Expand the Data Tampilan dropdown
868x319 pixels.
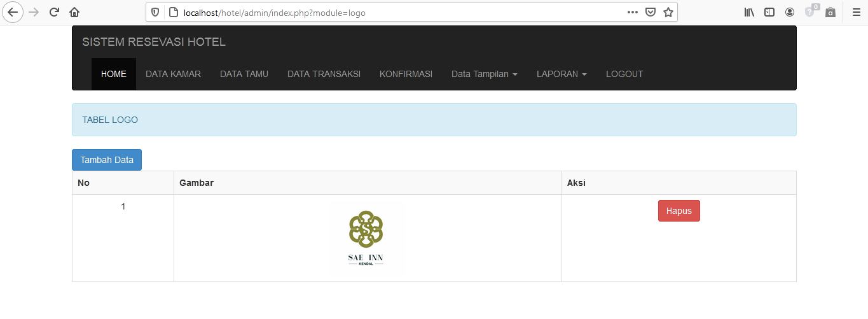(x=485, y=74)
